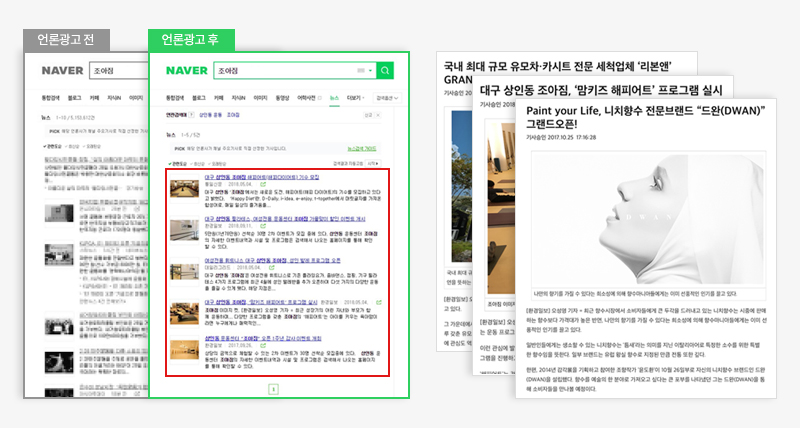Select the active 뉴스 tab
The height and width of the screenshot is (428, 800).
334,98
